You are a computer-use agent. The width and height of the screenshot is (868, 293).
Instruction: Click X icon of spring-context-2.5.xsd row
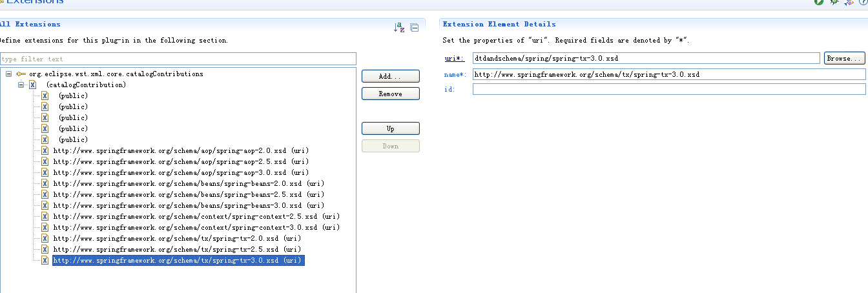pyautogui.click(x=45, y=216)
